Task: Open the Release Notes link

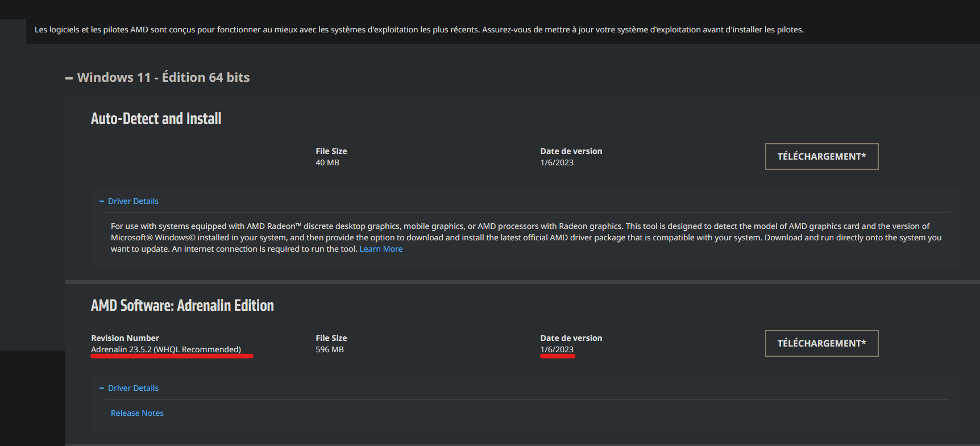Action: pyautogui.click(x=137, y=413)
